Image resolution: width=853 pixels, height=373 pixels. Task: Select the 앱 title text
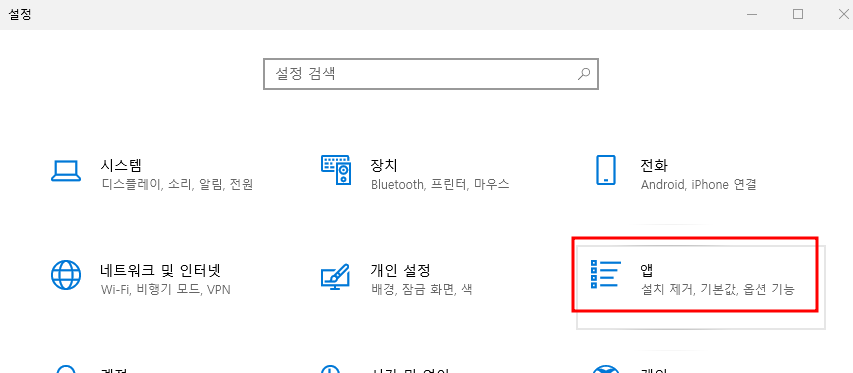(647, 270)
